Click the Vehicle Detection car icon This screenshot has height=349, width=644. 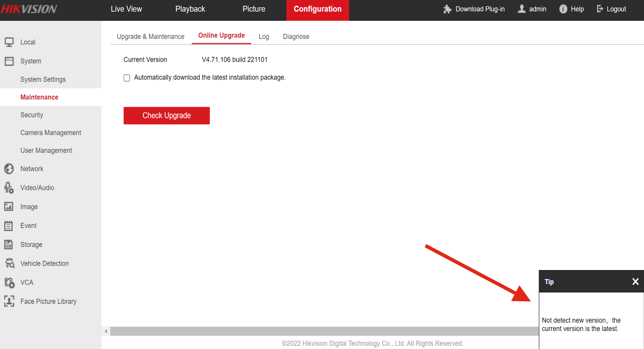(10, 264)
